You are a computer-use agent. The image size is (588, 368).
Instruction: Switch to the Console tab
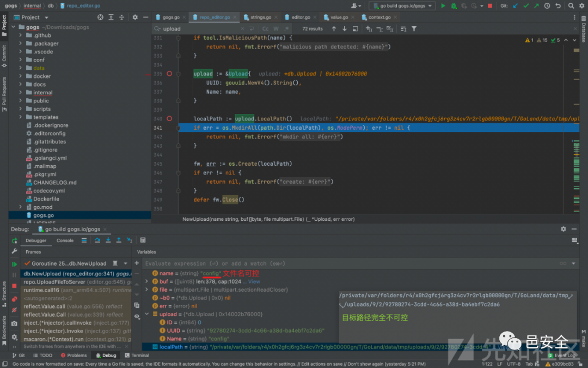[65, 240]
